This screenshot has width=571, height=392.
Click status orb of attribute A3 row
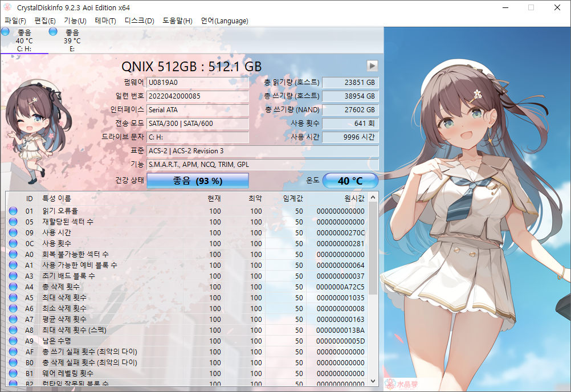13,276
